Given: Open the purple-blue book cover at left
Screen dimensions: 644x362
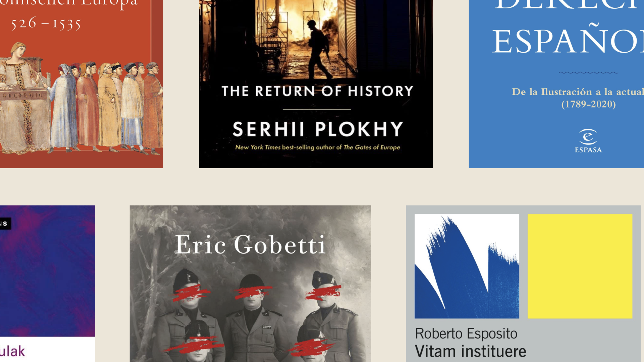Looking at the screenshot, I should (47, 284).
